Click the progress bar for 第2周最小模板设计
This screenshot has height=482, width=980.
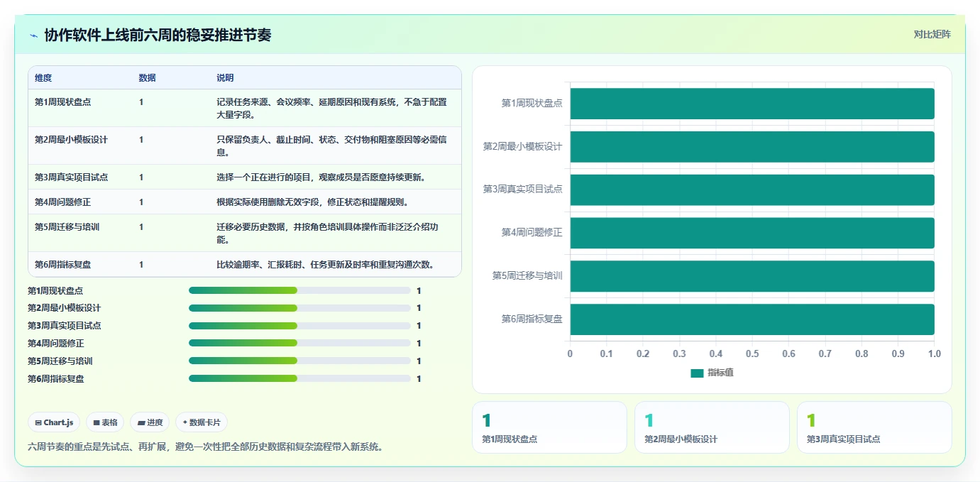coord(299,308)
